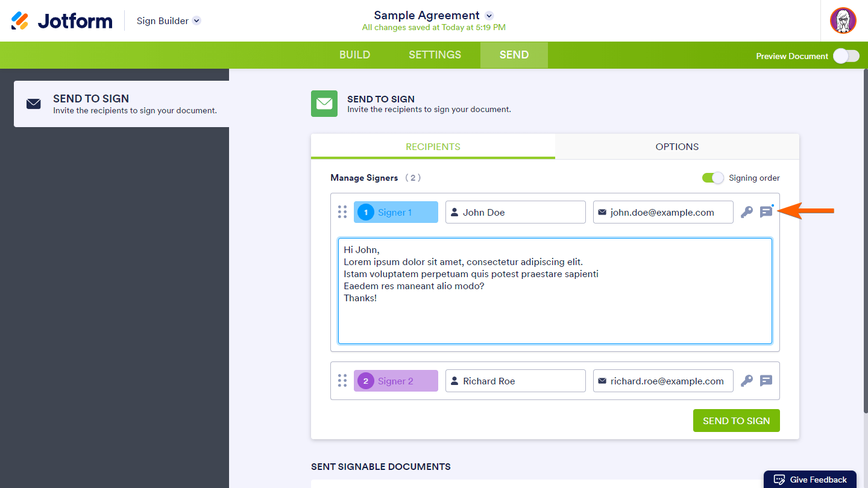Expand the Sample Agreement title dropdown
Screen dimensions: 868x488
pyautogui.click(x=489, y=16)
